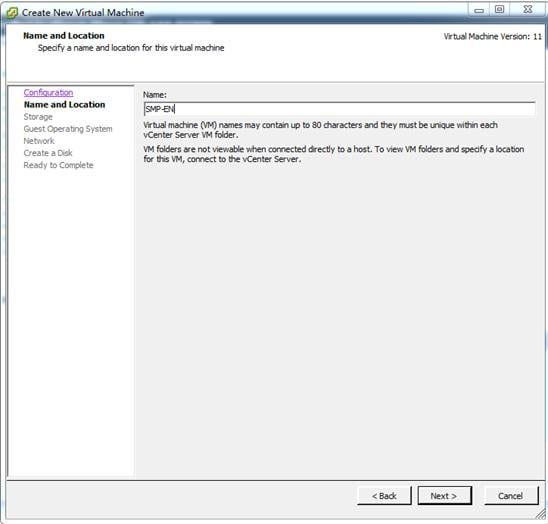Click the bold Name and Location page heading
Viewport: 548px width, 524px height.
(64, 36)
